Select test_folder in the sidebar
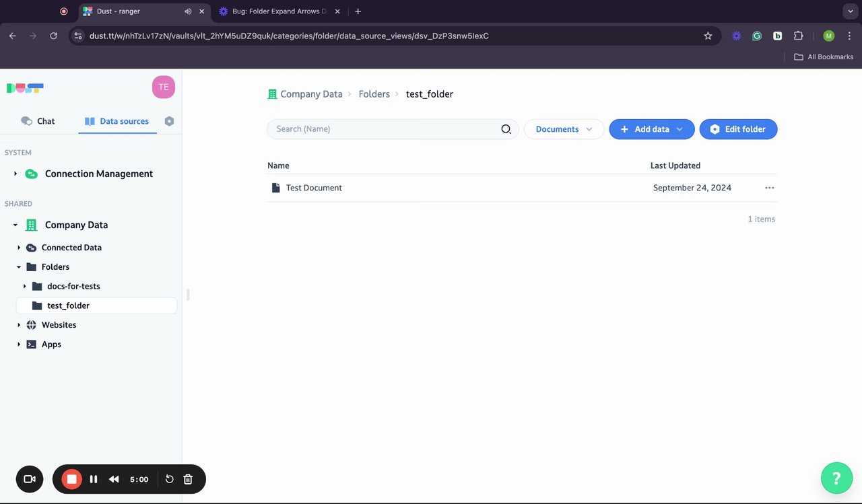This screenshot has width=862, height=504. 96,305
